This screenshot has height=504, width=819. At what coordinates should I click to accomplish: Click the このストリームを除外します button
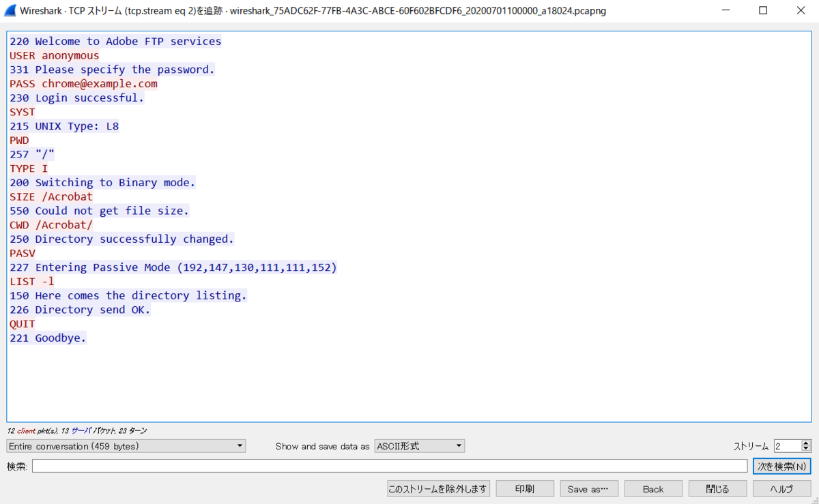pos(438,489)
